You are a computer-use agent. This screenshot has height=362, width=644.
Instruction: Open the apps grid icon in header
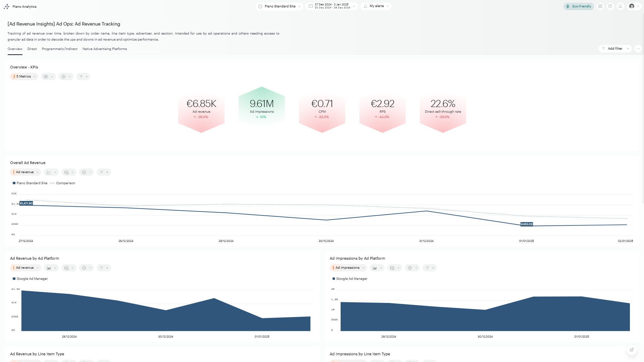600,6
